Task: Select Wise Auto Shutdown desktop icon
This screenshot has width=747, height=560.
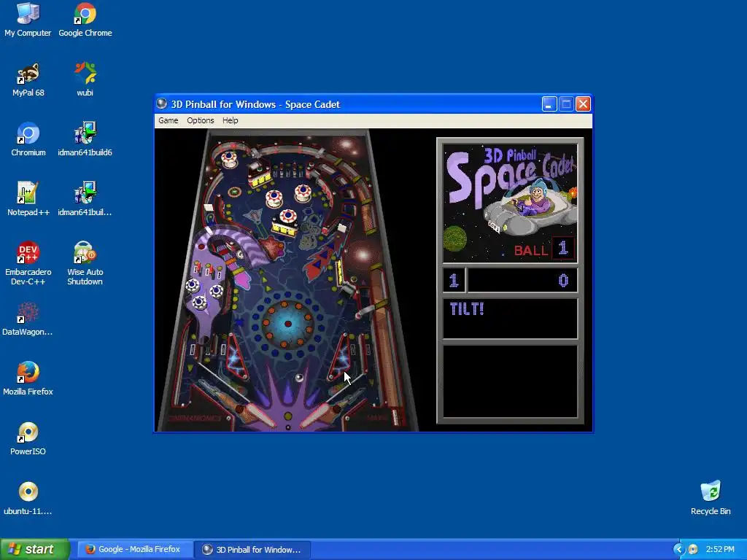Action: (85, 264)
